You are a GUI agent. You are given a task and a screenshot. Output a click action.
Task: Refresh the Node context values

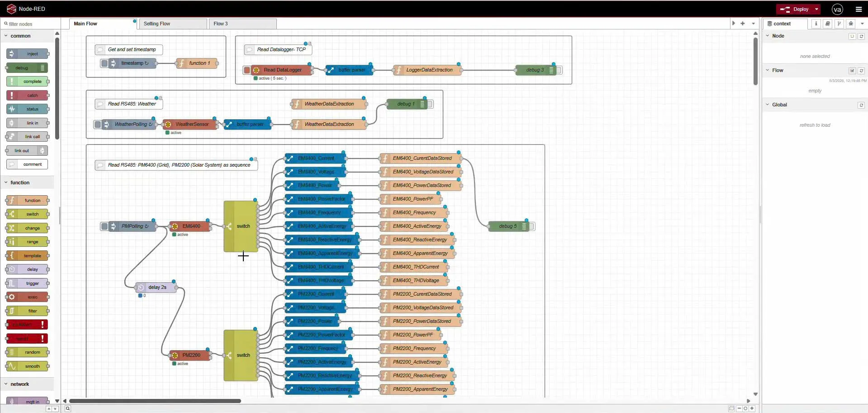tap(861, 36)
